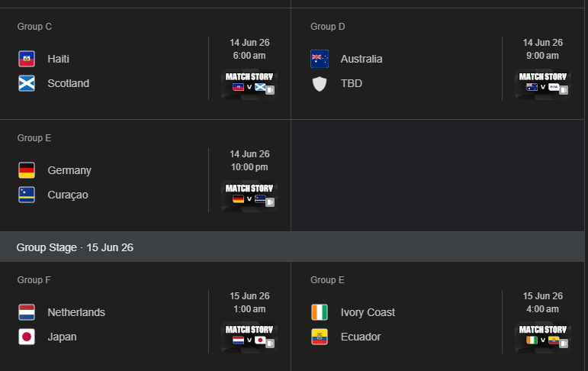The height and width of the screenshot is (371, 588).
Task: Click the Netherlands team name
Action: click(76, 312)
